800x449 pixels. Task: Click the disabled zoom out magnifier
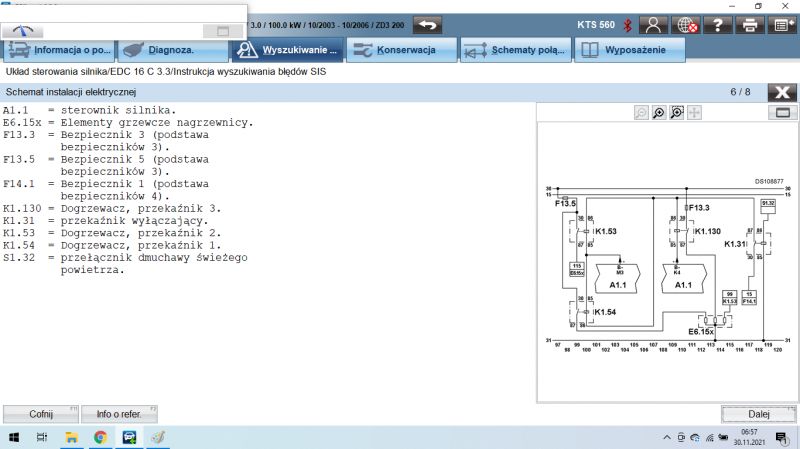click(641, 113)
